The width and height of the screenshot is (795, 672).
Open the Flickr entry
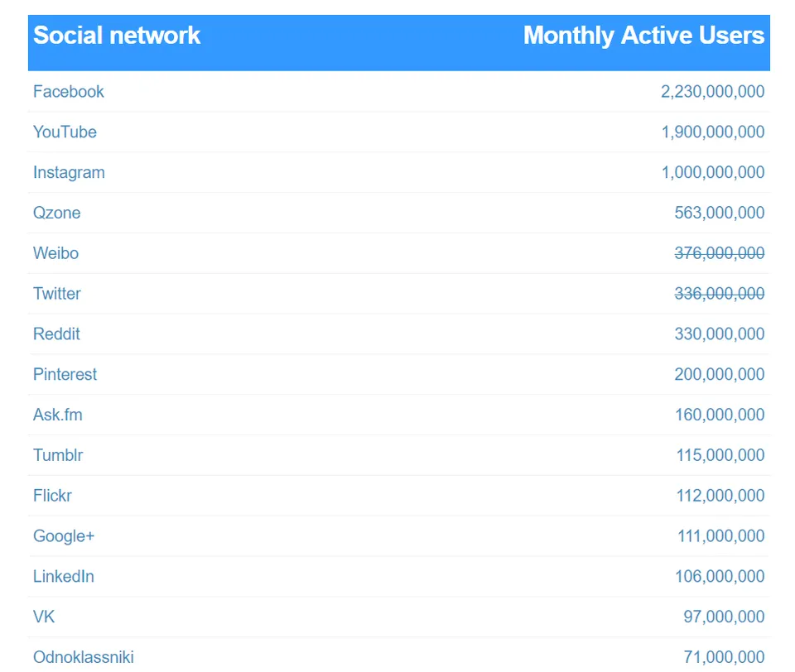pyautogui.click(x=52, y=496)
